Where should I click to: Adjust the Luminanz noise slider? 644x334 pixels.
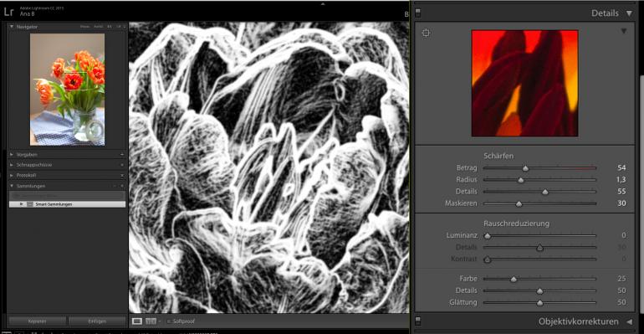488,236
